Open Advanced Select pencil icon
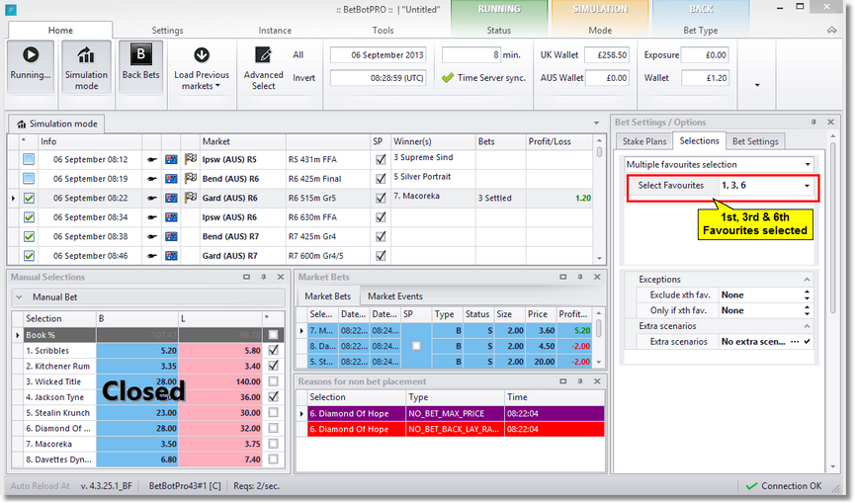 pos(263,55)
